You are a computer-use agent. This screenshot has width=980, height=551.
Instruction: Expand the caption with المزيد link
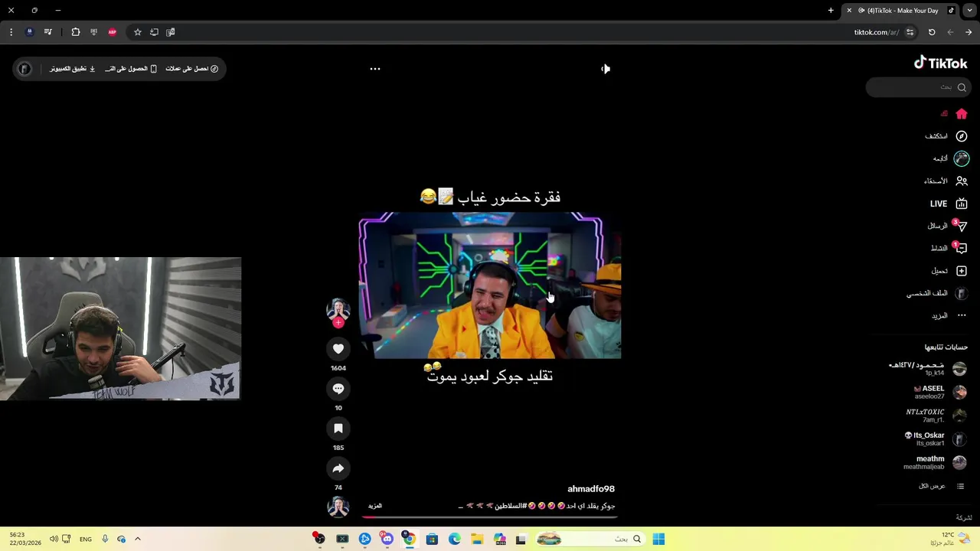(374, 506)
